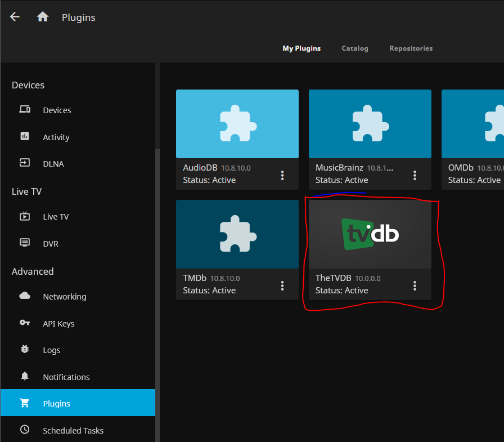
Task: View the Logs page
Action: [x=52, y=350]
